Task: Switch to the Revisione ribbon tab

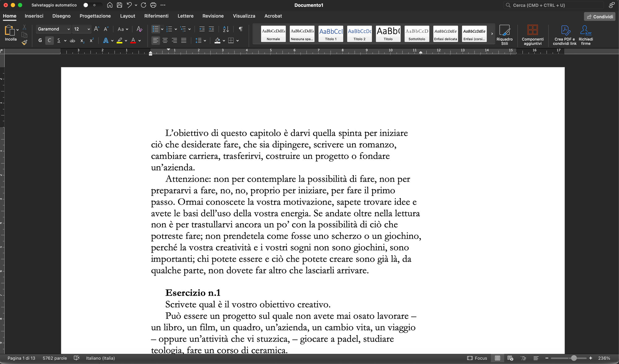Action: click(213, 16)
